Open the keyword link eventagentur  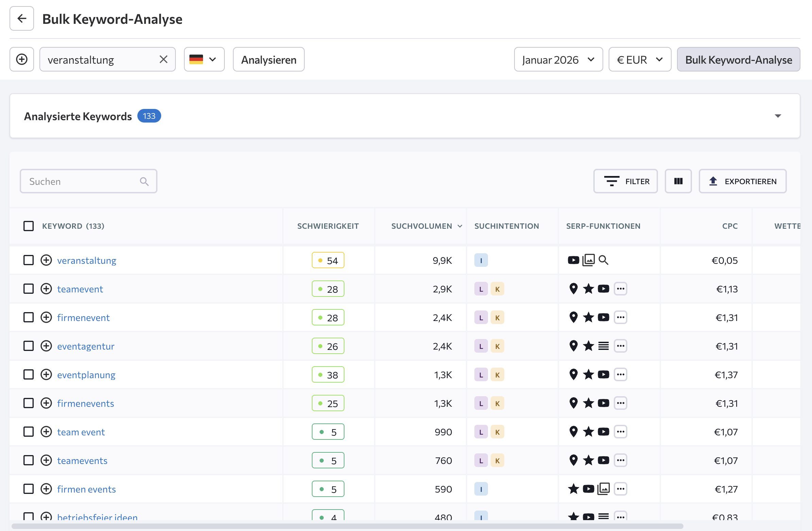click(86, 346)
